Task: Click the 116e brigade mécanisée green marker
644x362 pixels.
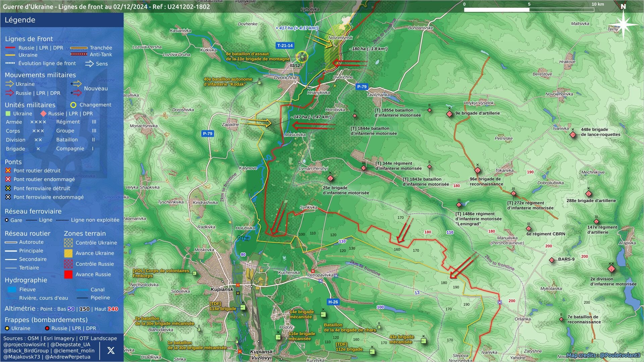Action: click(278, 337)
